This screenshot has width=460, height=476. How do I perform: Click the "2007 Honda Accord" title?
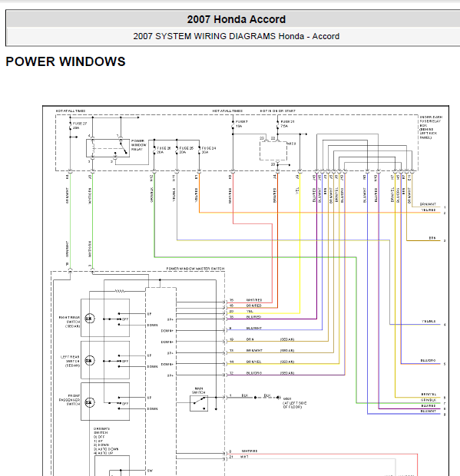tap(237, 19)
